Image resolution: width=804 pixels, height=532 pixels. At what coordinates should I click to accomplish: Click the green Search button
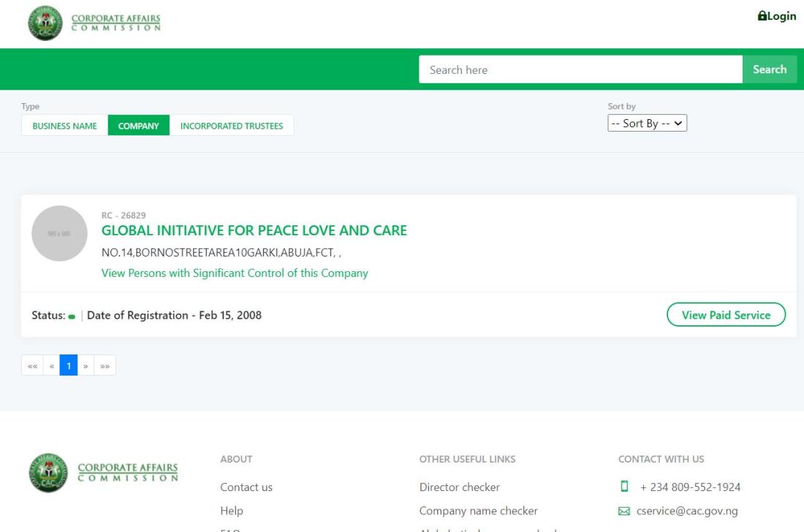[x=770, y=69]
